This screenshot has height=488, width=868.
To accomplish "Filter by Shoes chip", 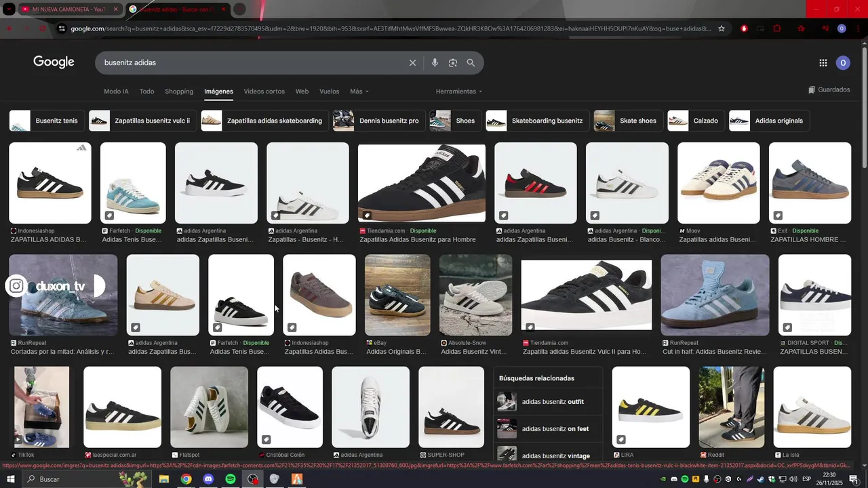I will 456,121.
